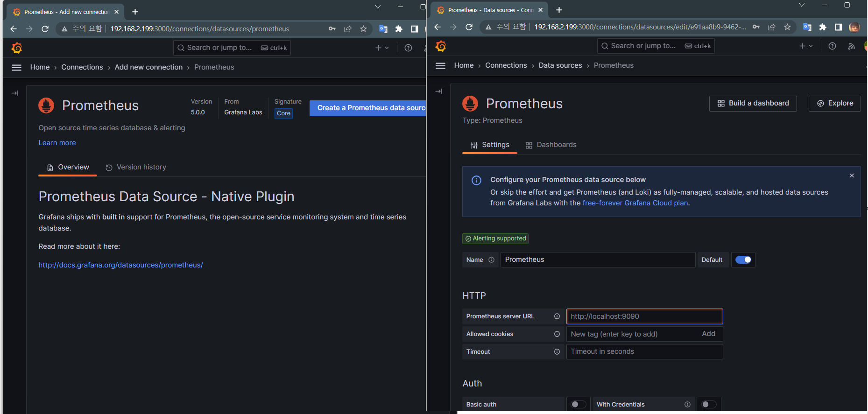Go to Connections breadcrumb in left window
Screen dimensions: 868x414
82,67
